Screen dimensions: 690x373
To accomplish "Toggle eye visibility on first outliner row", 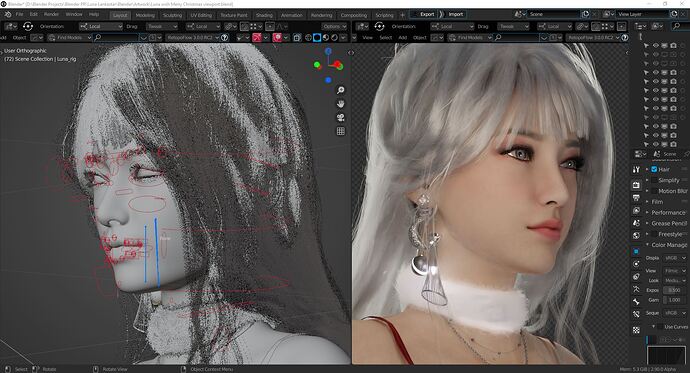I will pos(655,45).
